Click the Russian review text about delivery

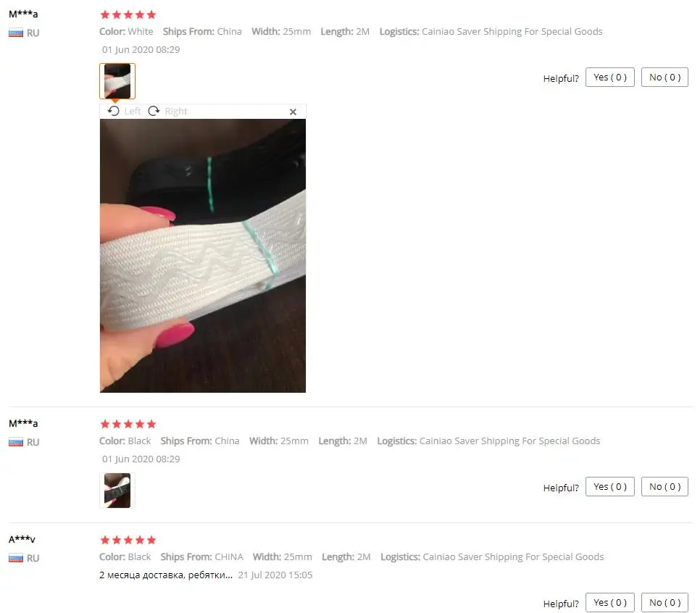tap(166, 575)
